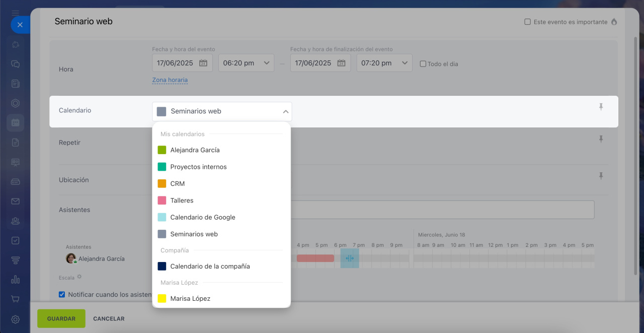Uncheck 'Notificar cuando los asistentes' checkbox
Image resolution: width=644 pixels, height=333 pixels.
tap(62, 295)
